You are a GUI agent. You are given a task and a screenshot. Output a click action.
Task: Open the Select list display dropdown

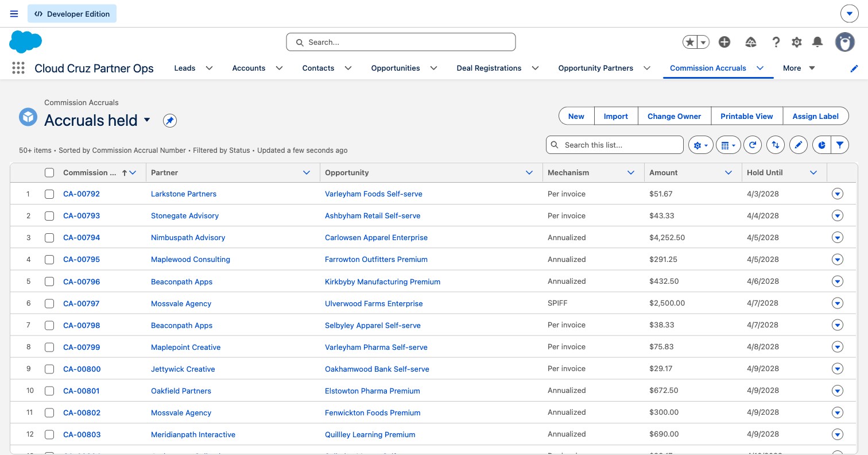(728, 145)
